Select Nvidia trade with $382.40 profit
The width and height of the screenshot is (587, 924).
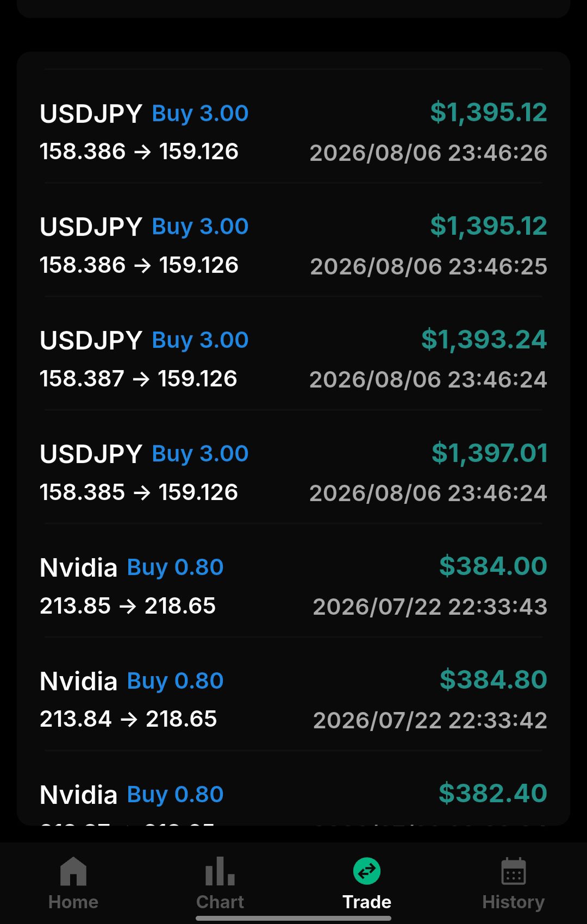[293, 795]
